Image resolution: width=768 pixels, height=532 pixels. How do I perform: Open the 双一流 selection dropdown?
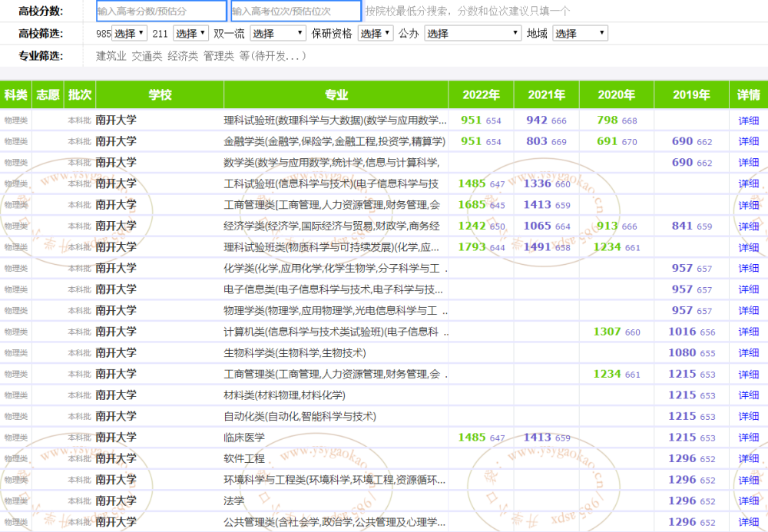tap(279, 33)
